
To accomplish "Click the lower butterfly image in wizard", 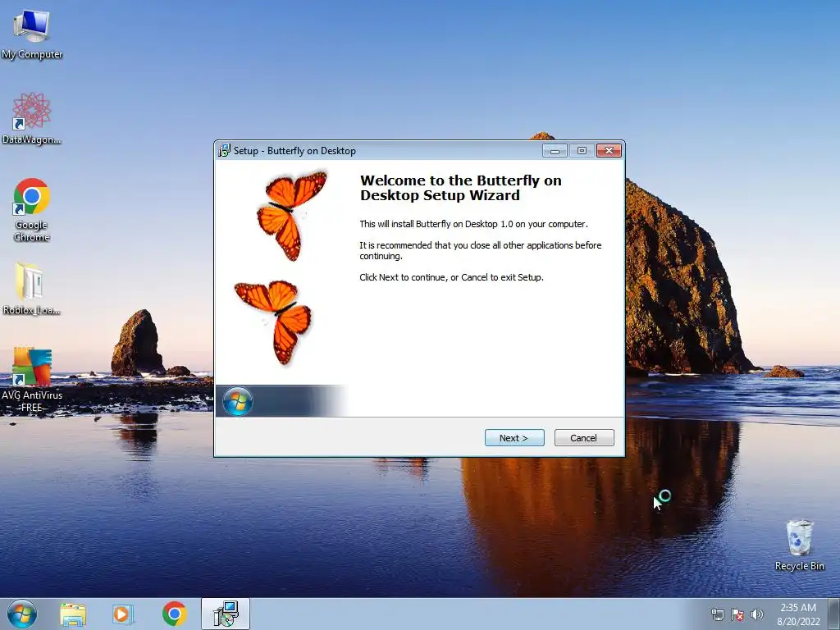I will point(273,322).
